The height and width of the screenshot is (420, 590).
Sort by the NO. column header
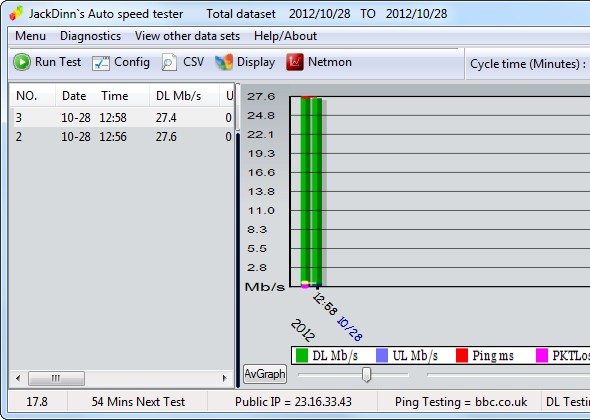click(32, 96)
